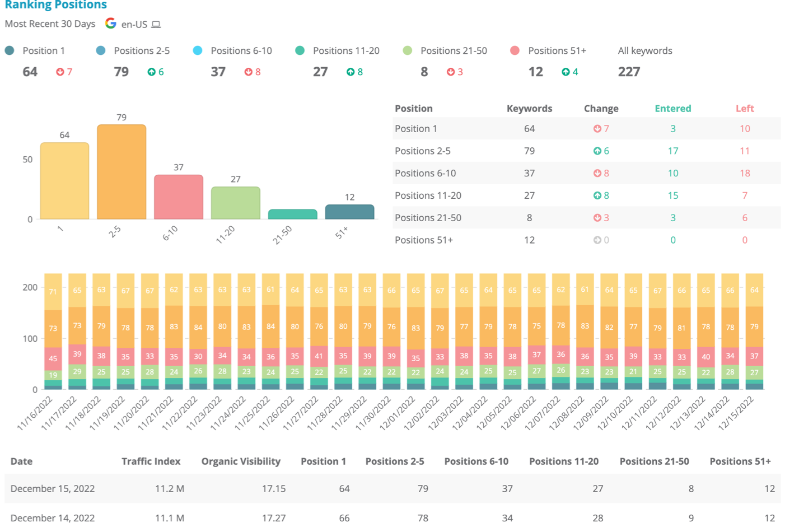Click the Left column header

[744, 109]
